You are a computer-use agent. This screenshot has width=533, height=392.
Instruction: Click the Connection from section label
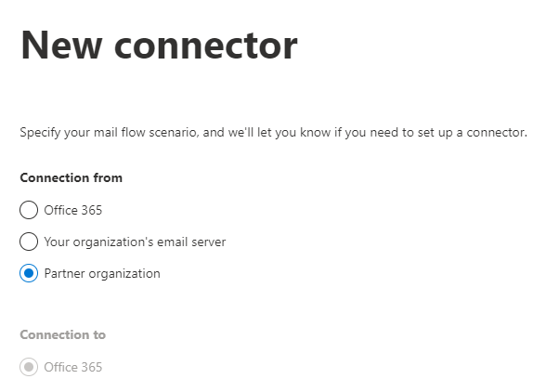pos(71,177)
